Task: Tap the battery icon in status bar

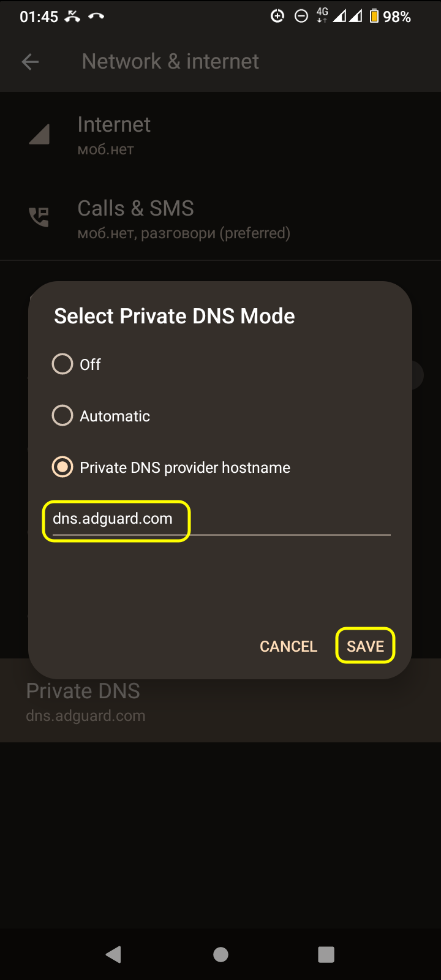Action: coord(374,17)
